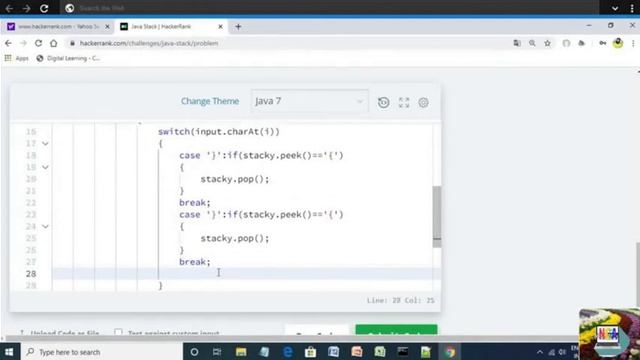
Task: Click the green Submit Code button
Action: 396,331
